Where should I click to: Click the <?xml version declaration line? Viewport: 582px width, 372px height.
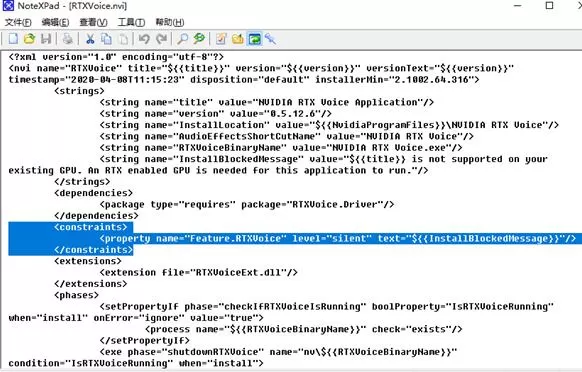(116, 57)
